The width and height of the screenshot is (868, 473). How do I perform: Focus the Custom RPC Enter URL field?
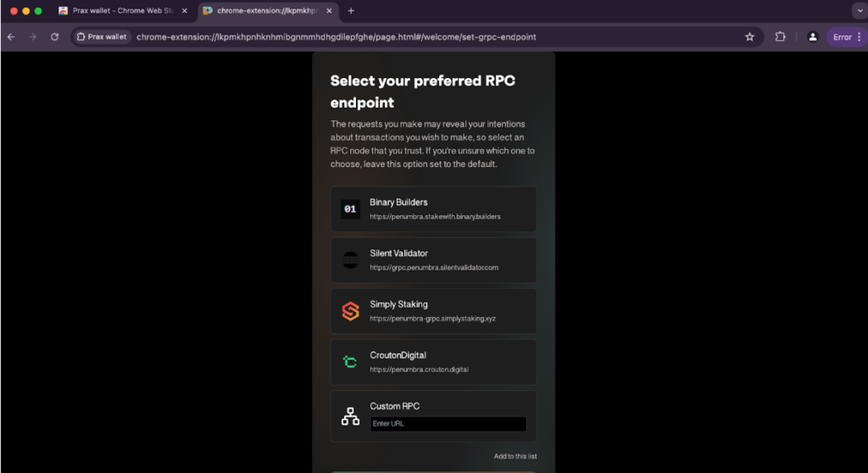(x=448, y=424)
